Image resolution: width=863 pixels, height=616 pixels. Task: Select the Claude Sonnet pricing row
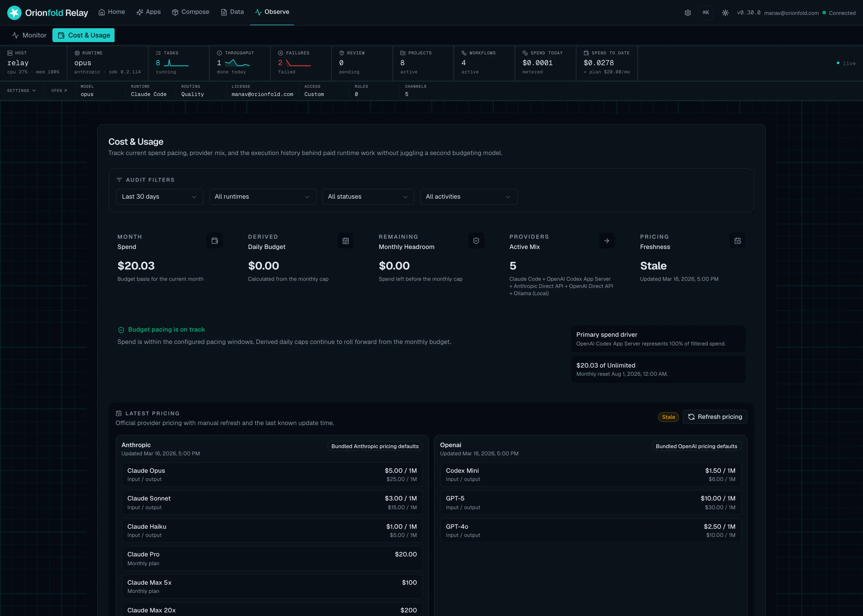[272, 503]
